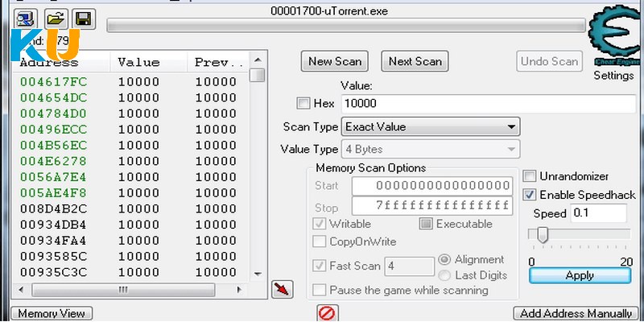The height and width of the screenshot is (322, 644).
Task: Toggle the CopyOnWrite checkbox
Action: [x=319, y=242]
